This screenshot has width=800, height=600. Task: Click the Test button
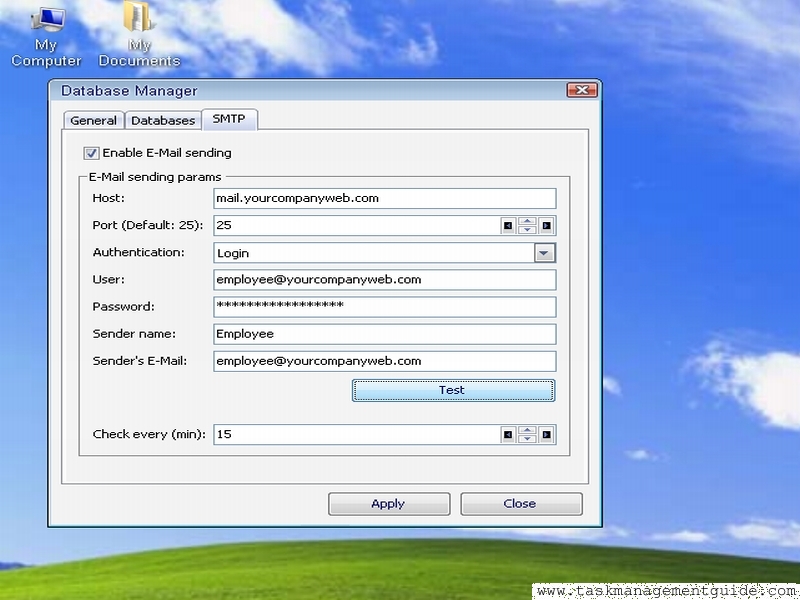[453, 390]
